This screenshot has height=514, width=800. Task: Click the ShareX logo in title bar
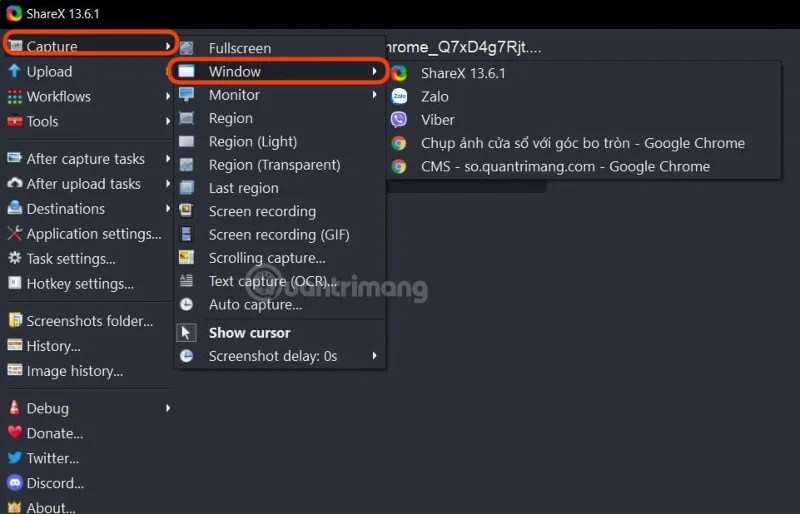pyautogui.click(x=14, y=13)
